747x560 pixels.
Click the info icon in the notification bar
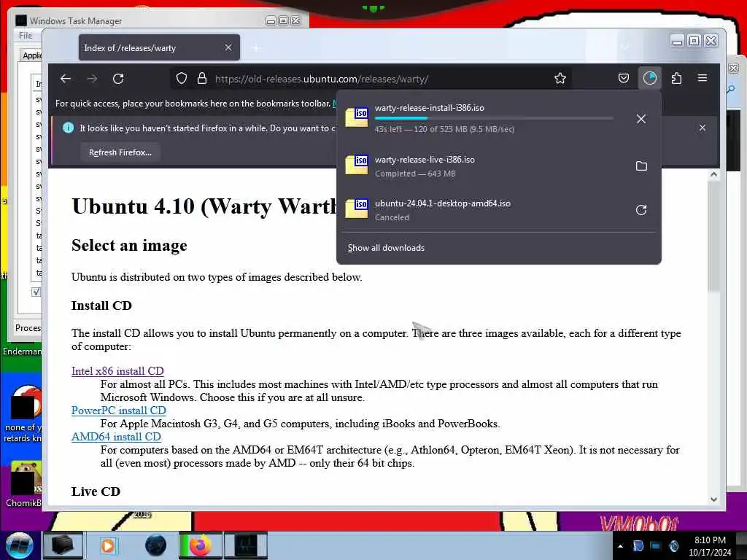point(68,128)
